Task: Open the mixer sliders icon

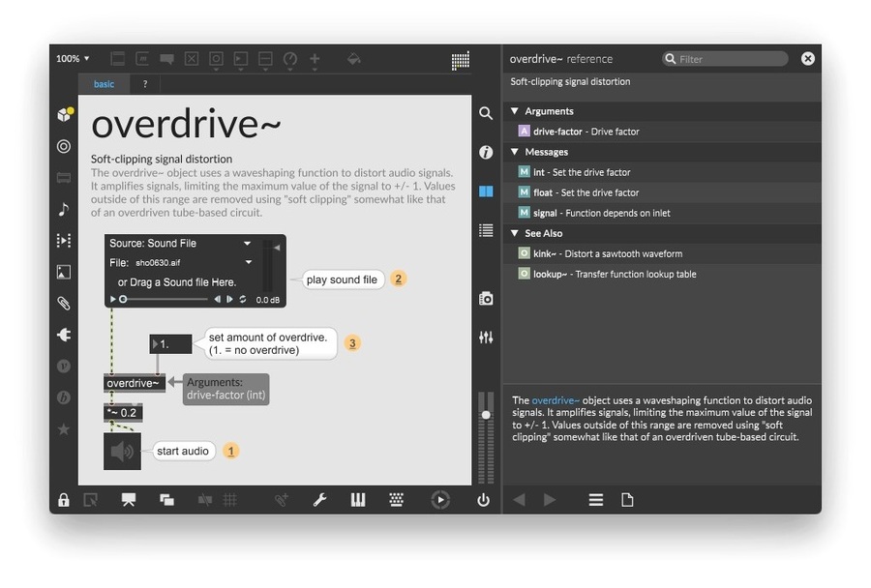Action: (x=486, y=338)
